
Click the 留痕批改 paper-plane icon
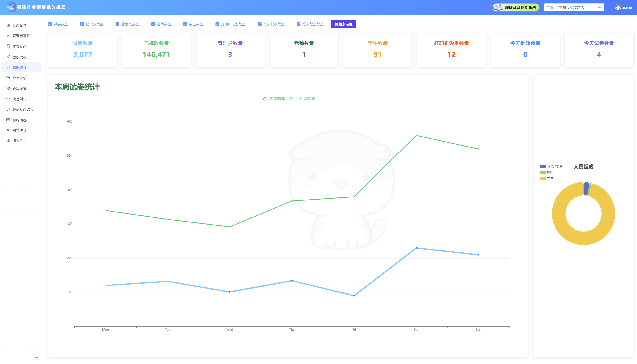[x=8, y=57]
